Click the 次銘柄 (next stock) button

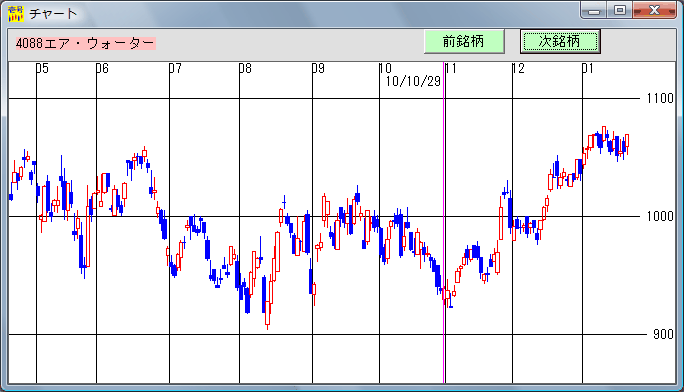pyautogui.click(x=560, y=41)
